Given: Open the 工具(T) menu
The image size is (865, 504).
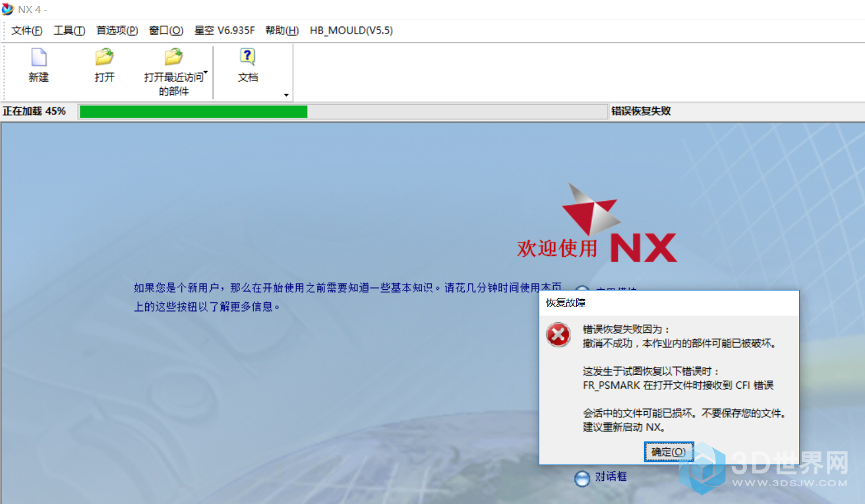Looking at the screenshot, I should pyautogui.click(x=69, y=30).
